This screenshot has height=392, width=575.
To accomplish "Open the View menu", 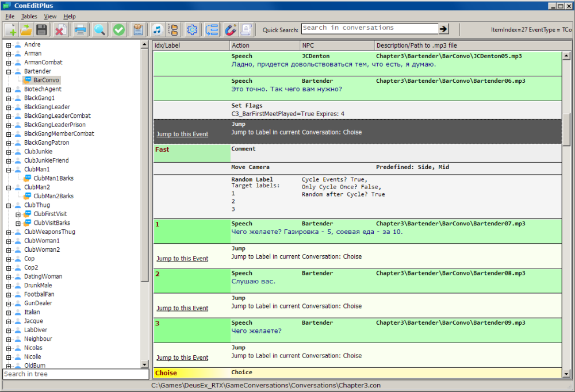I will click(x=50, y=17).
